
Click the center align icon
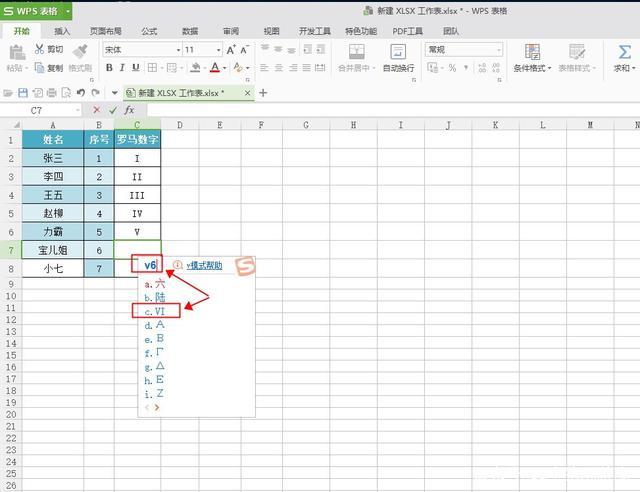point(279,68)
